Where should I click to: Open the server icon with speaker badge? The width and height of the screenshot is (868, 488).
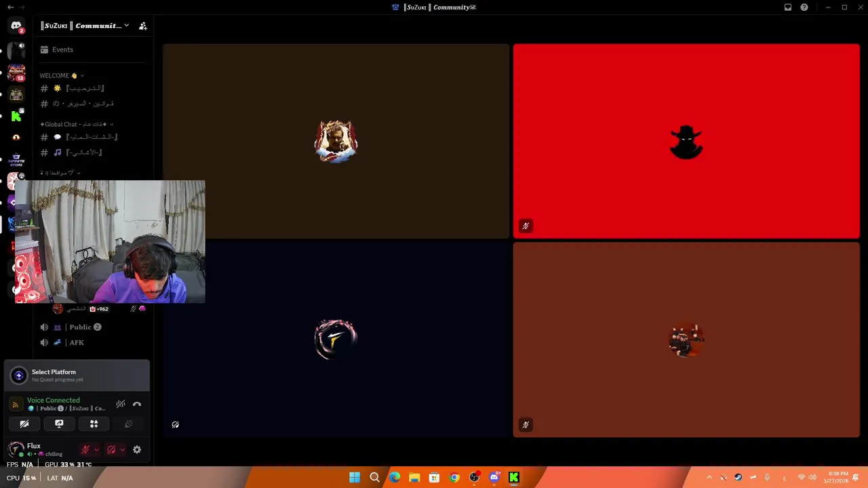[x=16, y=51]
